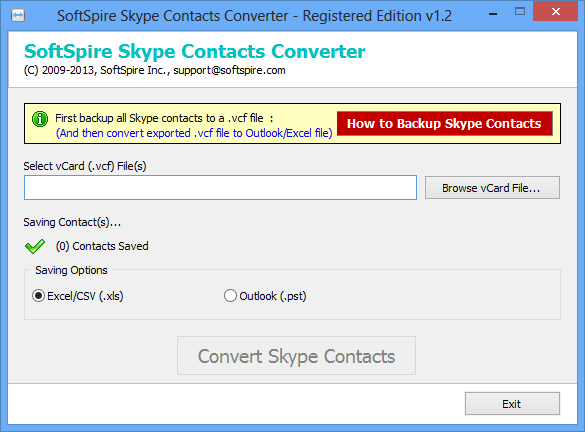Screen dimensions: 585x432
Task: Click Browse vCard File button
Action: click(x=492, y=188)
